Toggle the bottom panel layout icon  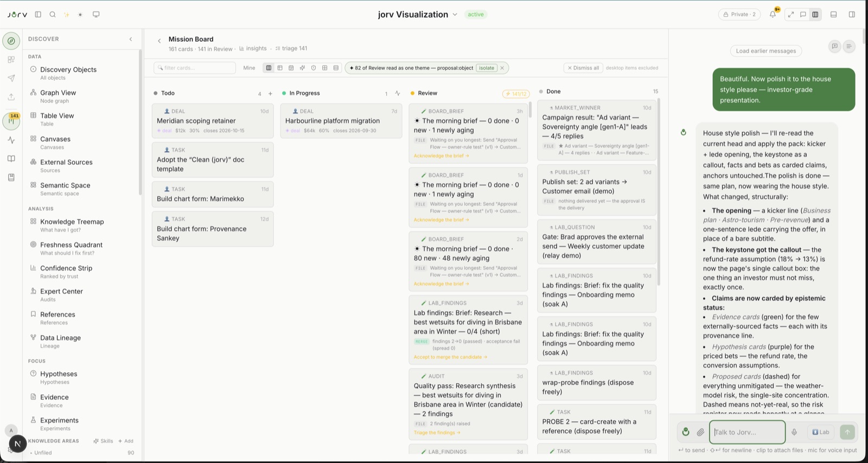coord(834,15)
